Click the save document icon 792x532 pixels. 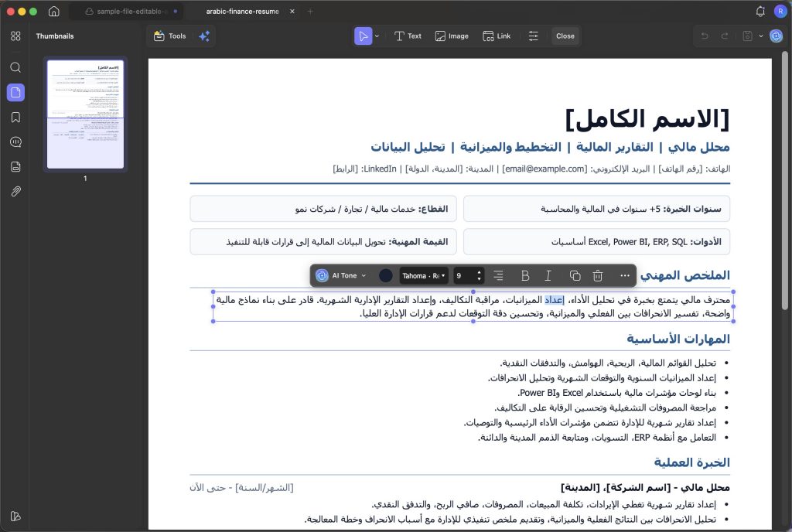(x=748, y=36)
